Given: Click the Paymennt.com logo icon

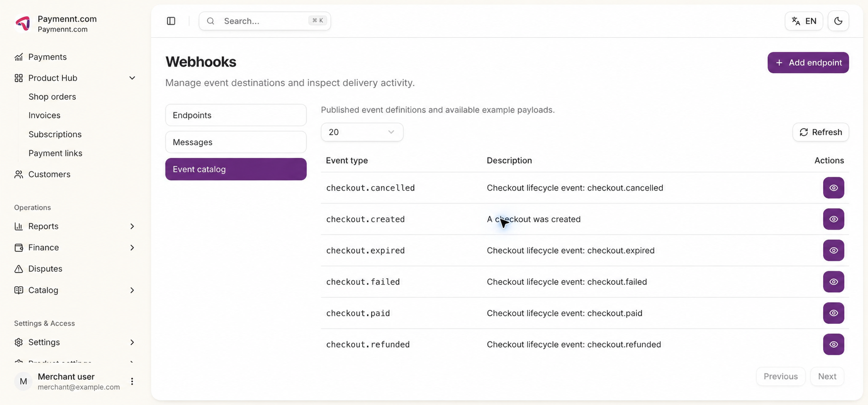Looking at the screenshot, I should coord(23,23).
